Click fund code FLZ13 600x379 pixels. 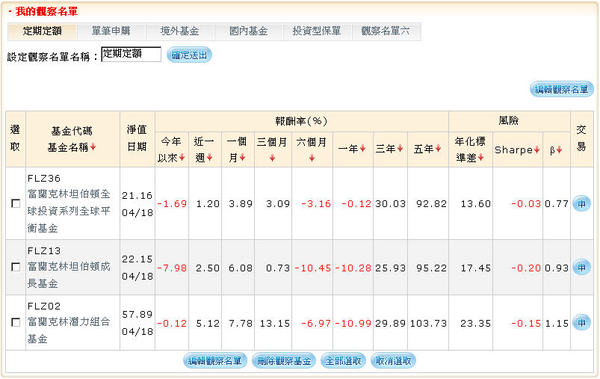click(44, 251)
